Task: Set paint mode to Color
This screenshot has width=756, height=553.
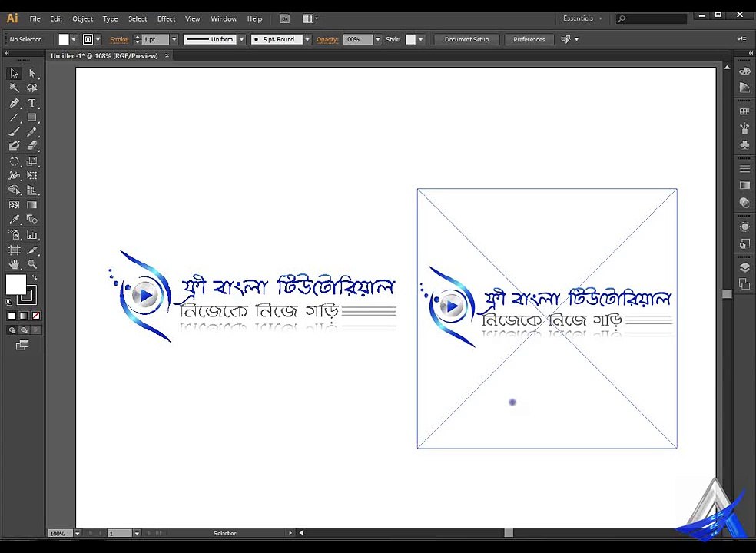Action: (x=12, y=316)
